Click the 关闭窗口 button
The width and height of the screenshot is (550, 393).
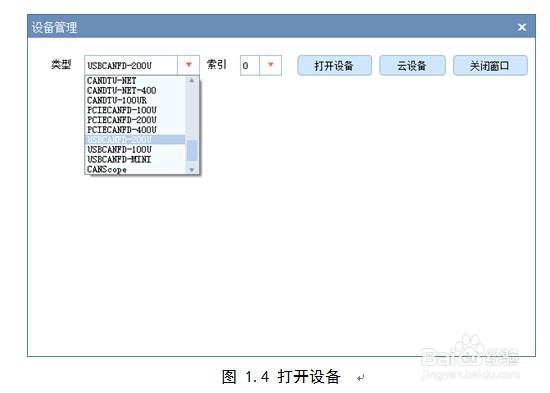click(x=490, y=65)
